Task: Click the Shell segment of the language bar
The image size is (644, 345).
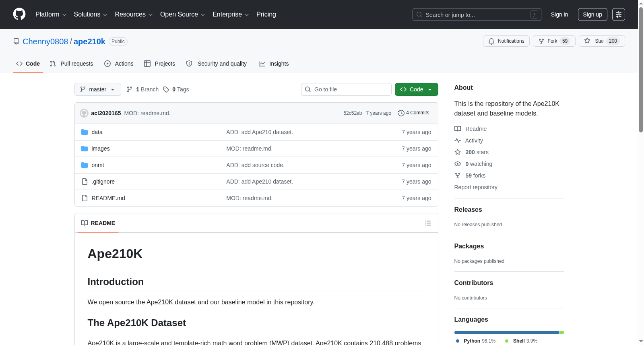Action: pos(561,333)
